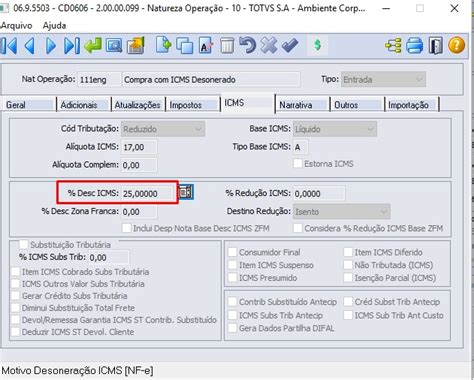Image resolution: width=474 pixels, height=380 pixels.
Task: Click the % Desc Zona Franca field
Action: [x=139, y=211]
